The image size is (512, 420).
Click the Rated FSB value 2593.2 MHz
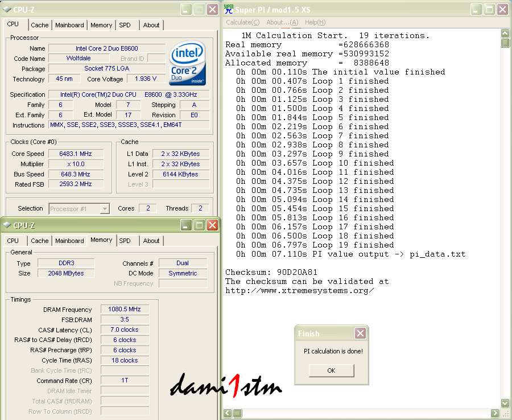point(76,184)
